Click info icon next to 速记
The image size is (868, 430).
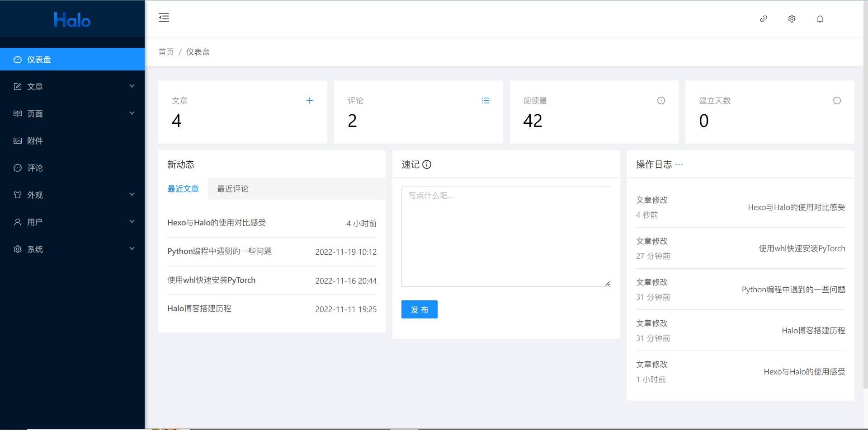[x=427, y=164]
